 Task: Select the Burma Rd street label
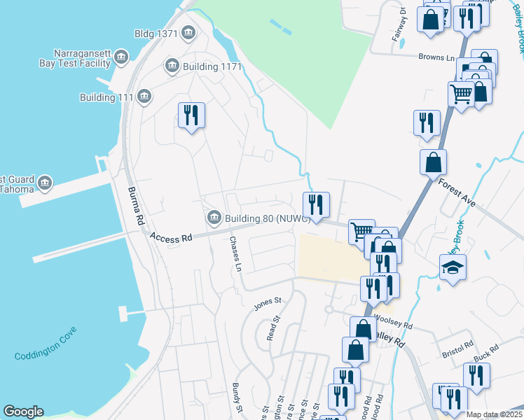pos(136,206)
